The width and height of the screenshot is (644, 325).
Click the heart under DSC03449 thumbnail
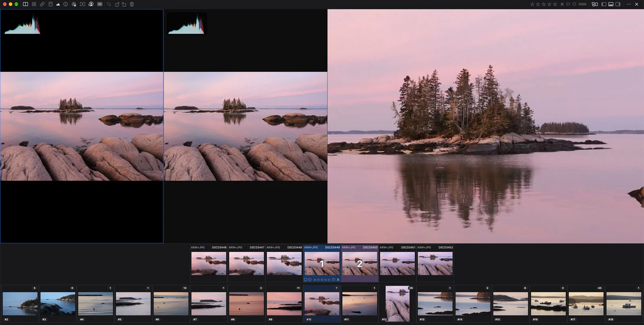click(x=310, y=280)
